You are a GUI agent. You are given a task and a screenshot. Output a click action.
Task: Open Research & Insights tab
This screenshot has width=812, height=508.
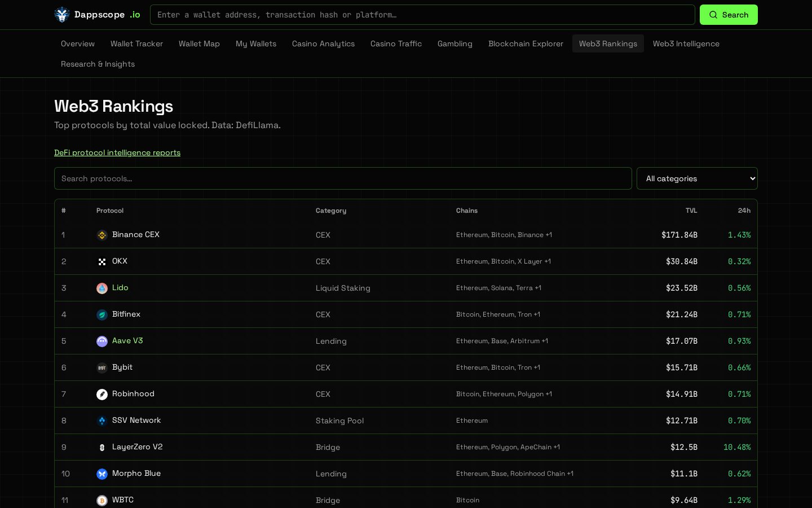(x=98, y=64)
